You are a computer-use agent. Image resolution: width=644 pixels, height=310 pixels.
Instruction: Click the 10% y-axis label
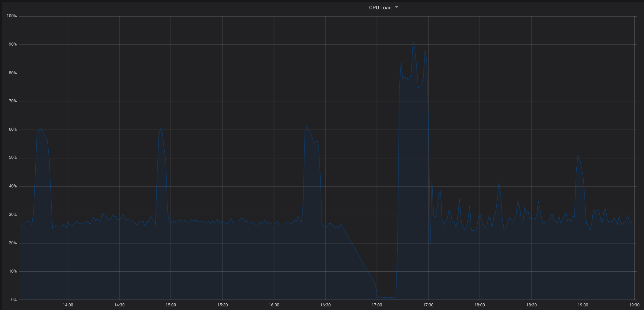13,271
